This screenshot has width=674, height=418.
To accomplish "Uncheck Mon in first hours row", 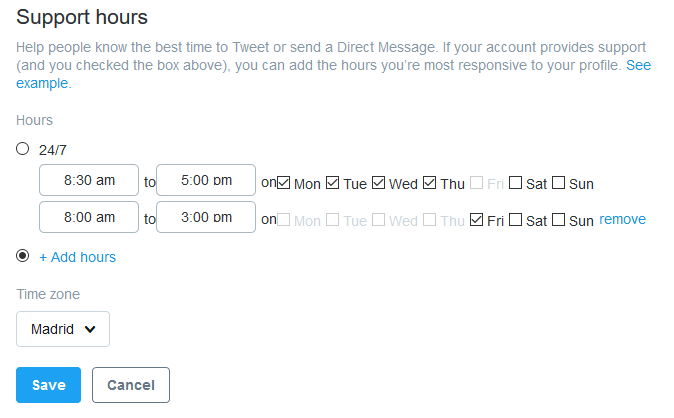I will (x=283, y=183).
